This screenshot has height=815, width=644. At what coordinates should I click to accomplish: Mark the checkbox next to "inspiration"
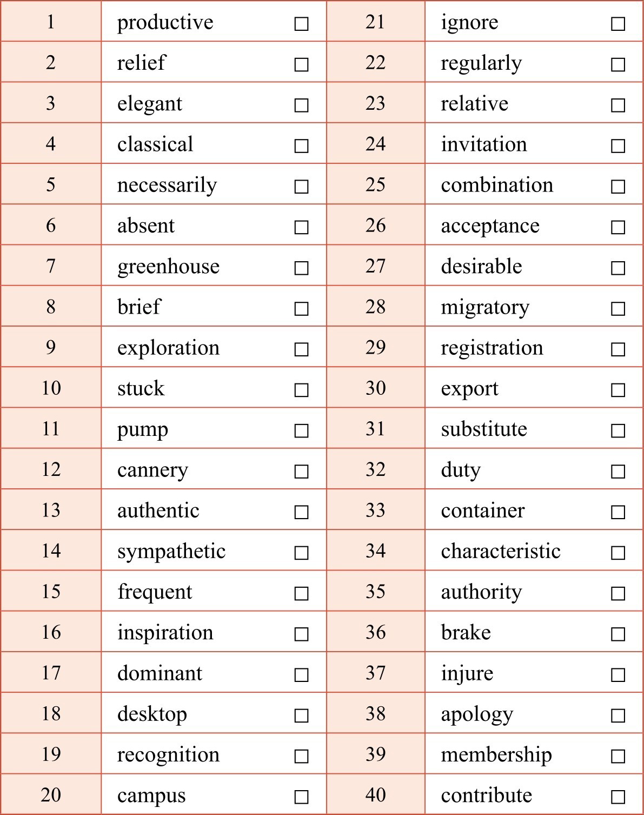point(301,634)
